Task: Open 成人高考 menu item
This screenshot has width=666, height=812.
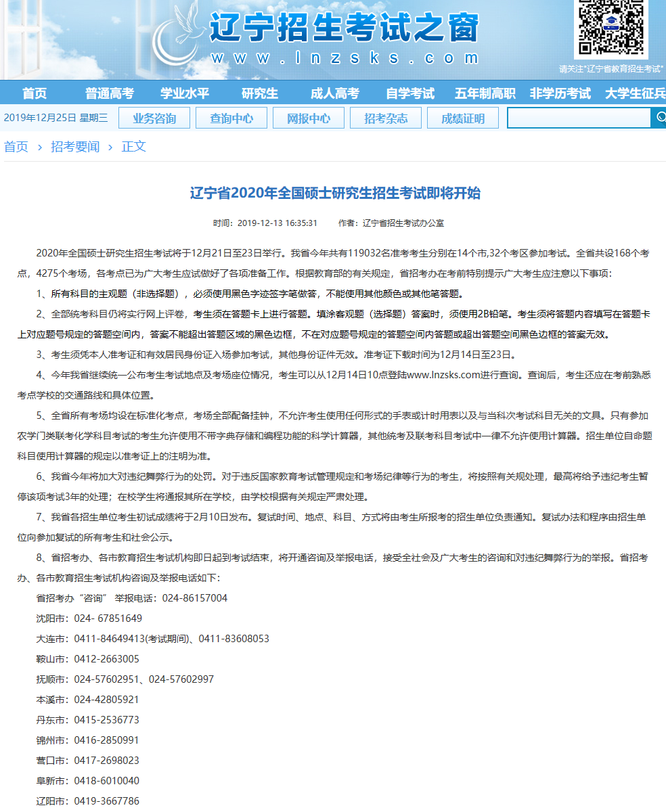Action: point(335,93)
